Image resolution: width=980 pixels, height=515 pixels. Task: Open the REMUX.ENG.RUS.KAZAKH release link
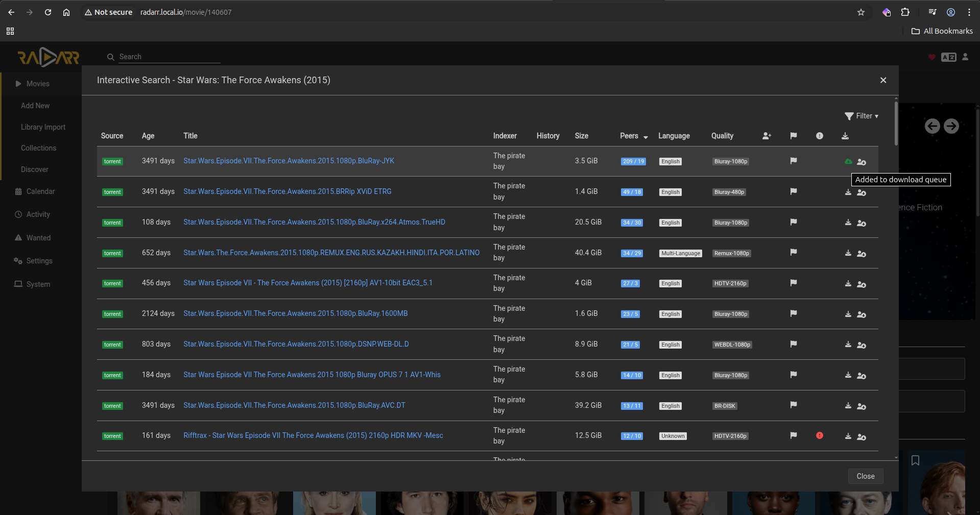(x=331, y=253)
